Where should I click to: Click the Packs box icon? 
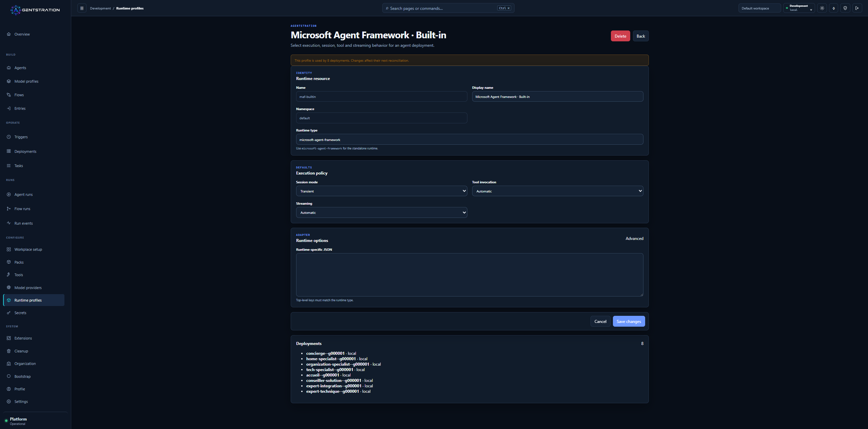pos(9,262)
